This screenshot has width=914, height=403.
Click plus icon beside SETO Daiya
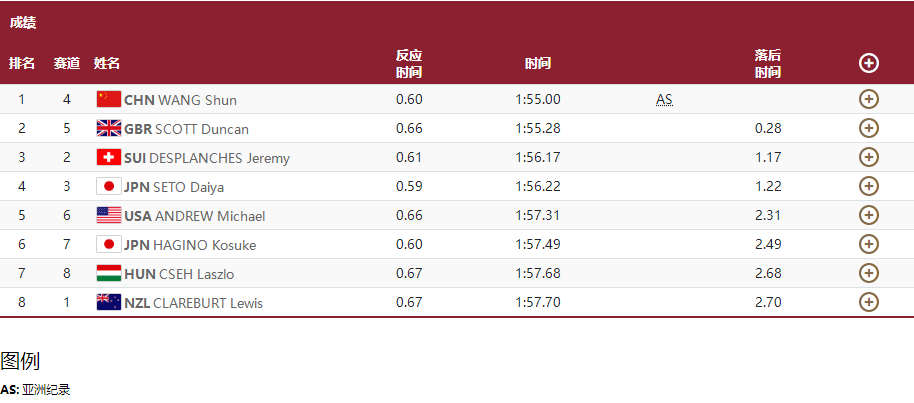[x=869, y=186]
